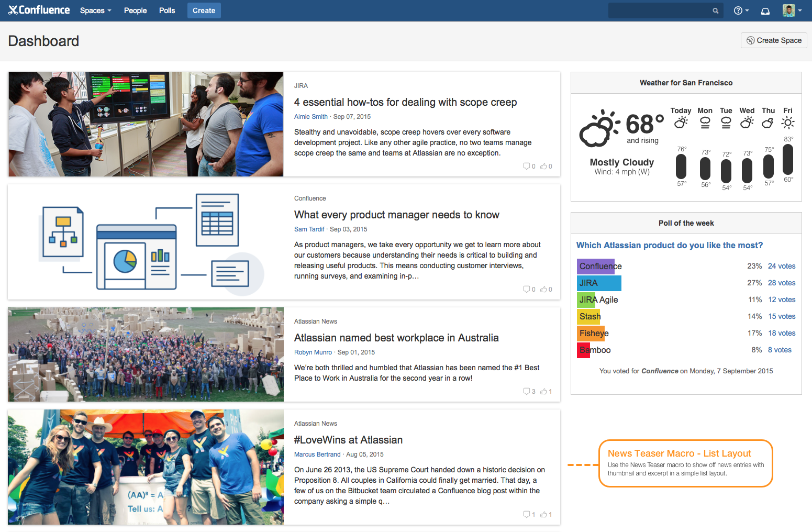
Task: Click the green JIRA Agile poll bar
Action: 586,300
